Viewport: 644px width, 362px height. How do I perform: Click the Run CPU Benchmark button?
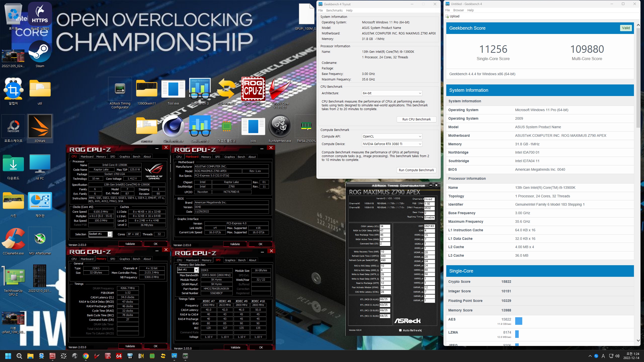pyautogui.click(x=416, y=119)
